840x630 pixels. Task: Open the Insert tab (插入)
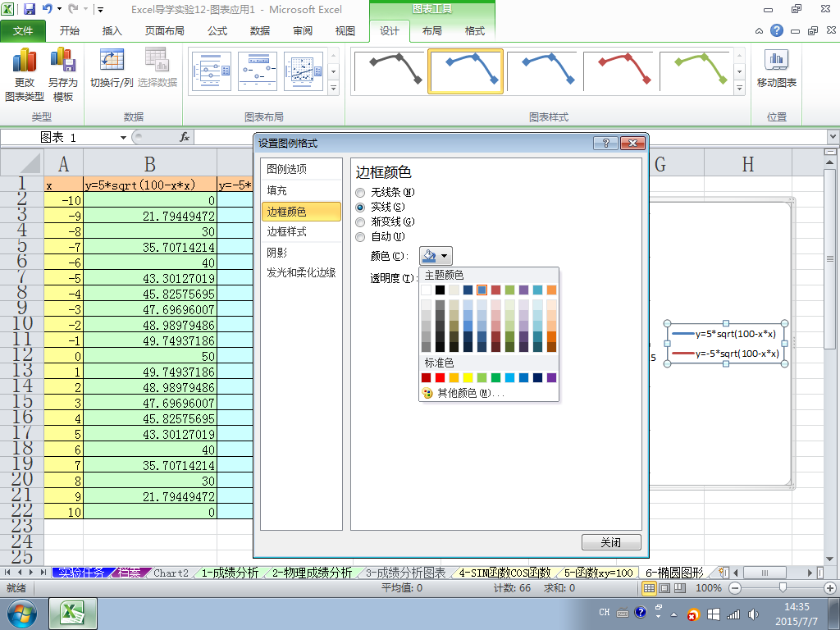point(112,31)
